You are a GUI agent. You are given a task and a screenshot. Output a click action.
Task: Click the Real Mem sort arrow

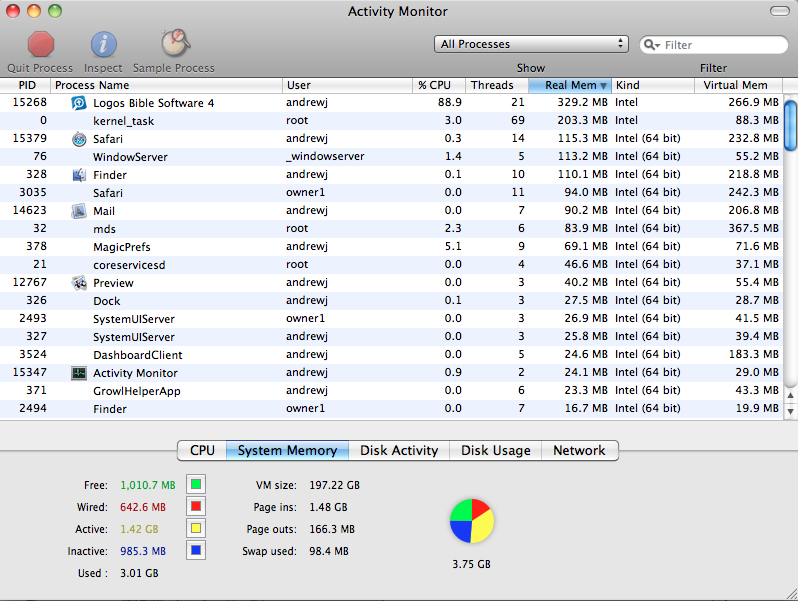tap(603, 85)
